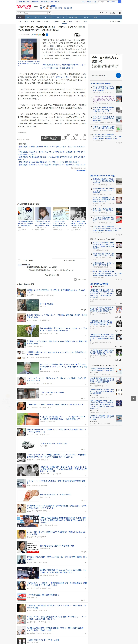Open 購入履歴 link

pos(112,13)
